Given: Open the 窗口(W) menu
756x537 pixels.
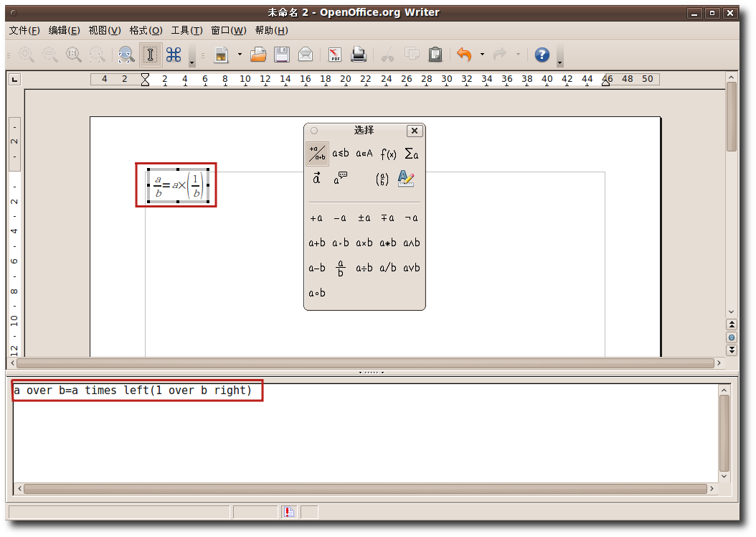Looking at the screenshot, I should point(229,30).
